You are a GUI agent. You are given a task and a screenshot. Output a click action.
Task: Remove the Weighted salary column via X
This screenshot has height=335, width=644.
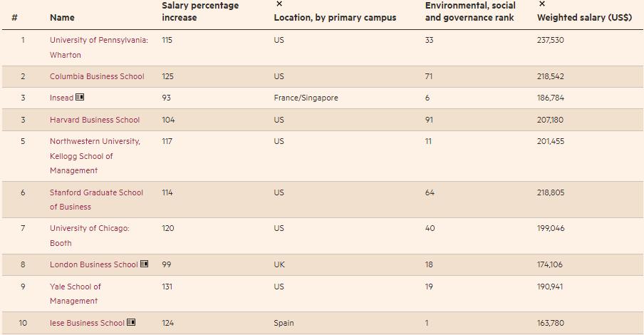pyautogui.click(x=542, y=4)
